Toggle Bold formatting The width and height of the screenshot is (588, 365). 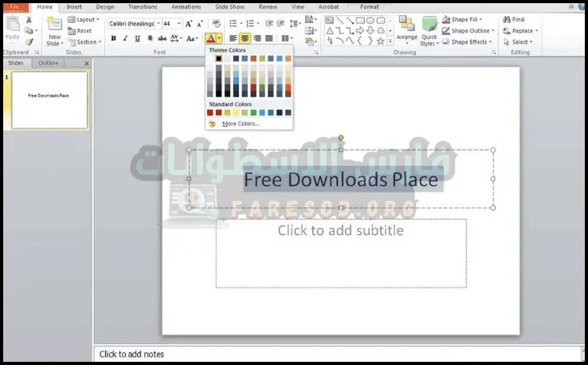tap(113, 38)
